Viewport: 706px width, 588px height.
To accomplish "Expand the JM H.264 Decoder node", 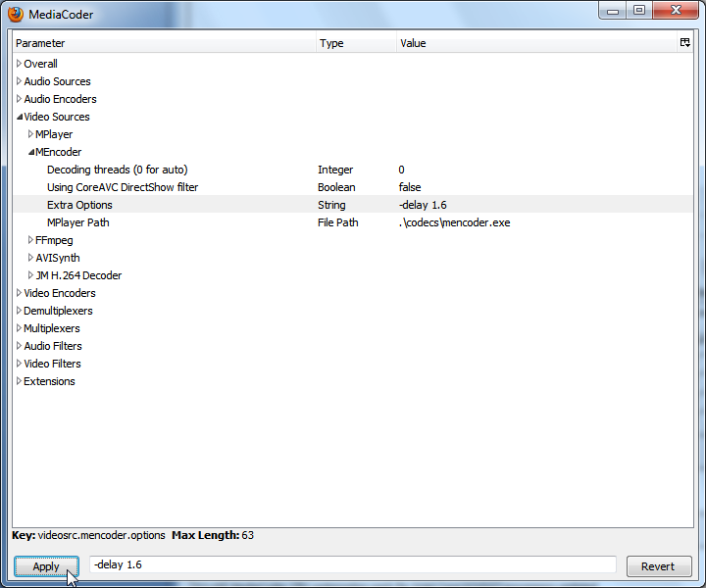I will tap(30, 274).
